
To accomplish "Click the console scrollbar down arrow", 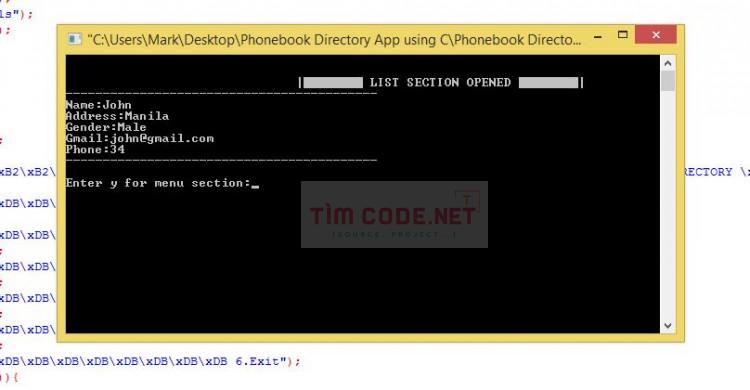I will coord(668,326).
